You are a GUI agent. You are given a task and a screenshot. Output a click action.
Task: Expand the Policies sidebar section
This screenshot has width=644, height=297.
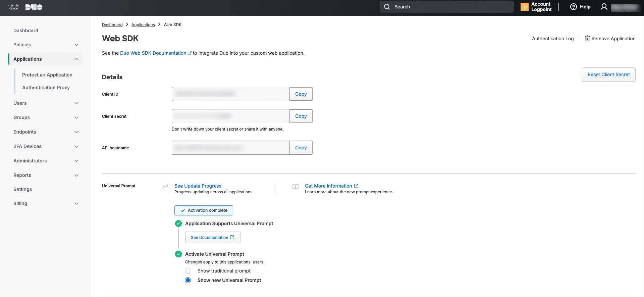click(x=76, y=45)
